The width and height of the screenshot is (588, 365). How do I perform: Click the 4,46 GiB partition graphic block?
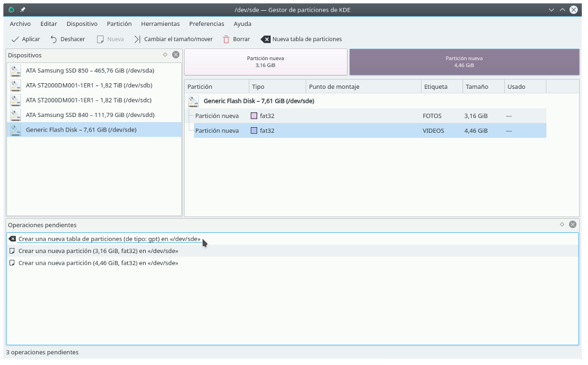464,62
